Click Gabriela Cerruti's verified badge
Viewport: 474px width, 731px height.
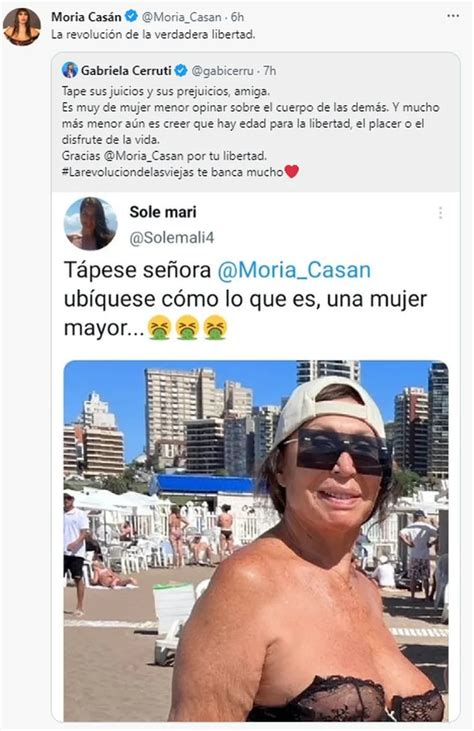tap(181, 70)
